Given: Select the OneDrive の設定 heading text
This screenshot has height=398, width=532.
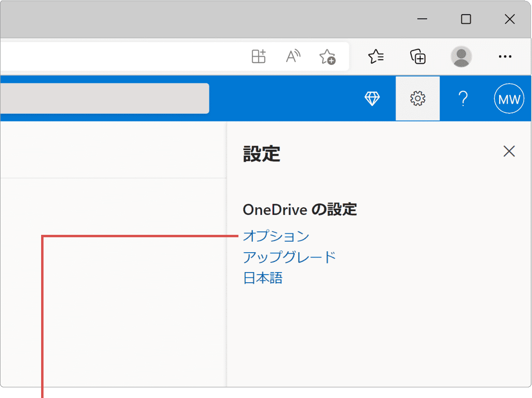Looking at the screenshot, I should [x=300, y=210].
